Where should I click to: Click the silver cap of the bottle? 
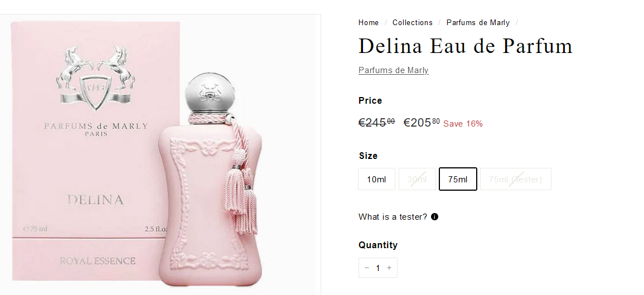[210, 94]
